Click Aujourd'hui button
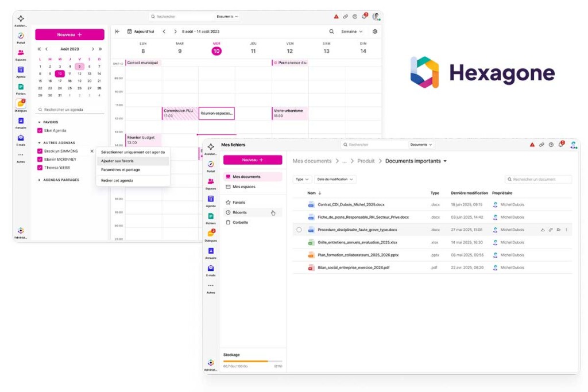 pyautogui.click(x=141, y=32)
